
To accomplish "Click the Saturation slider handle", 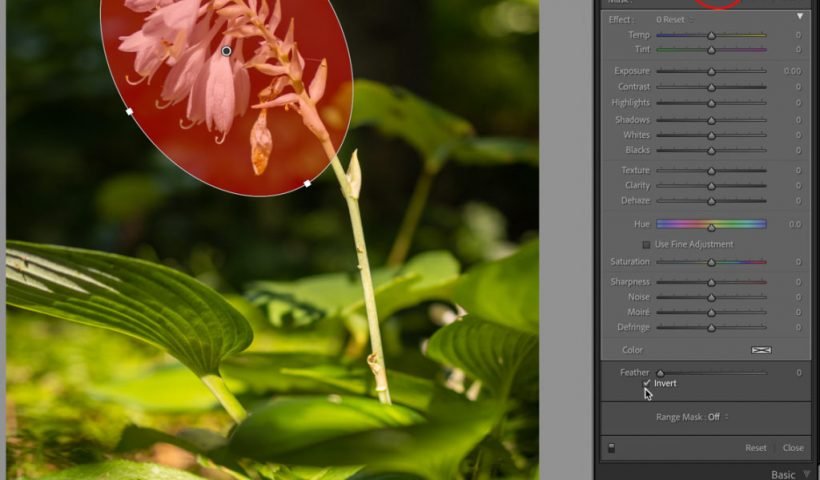I will [x=711, y=262].
